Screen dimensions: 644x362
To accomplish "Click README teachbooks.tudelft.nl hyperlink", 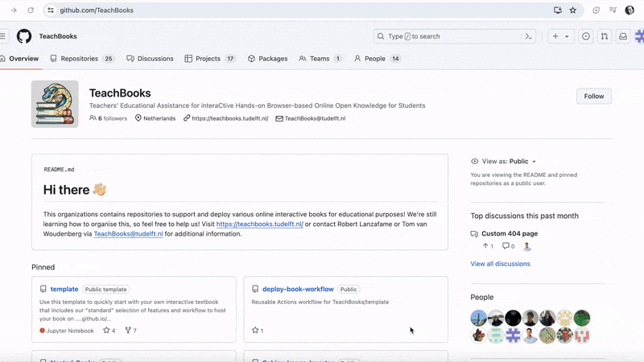I will (259, 224).
